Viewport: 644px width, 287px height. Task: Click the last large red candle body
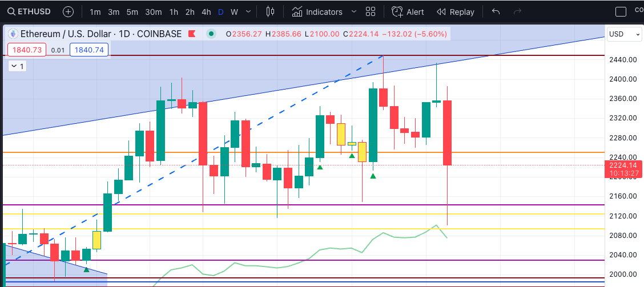click(447, 132)
